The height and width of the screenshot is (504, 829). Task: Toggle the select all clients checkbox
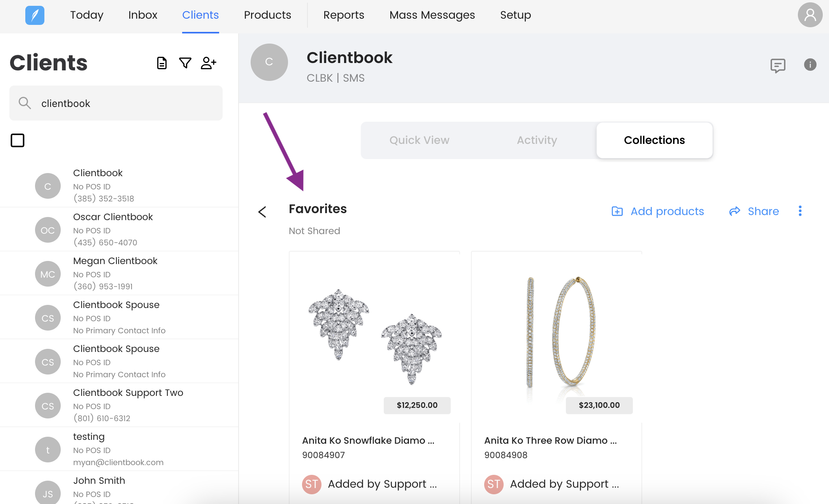coord(18,140)
